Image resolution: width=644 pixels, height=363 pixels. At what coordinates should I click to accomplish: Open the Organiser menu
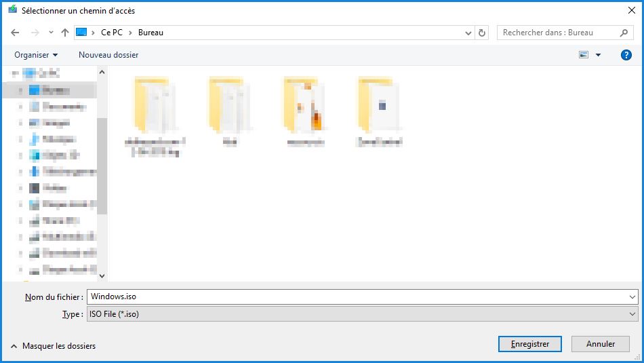point(36,55)
